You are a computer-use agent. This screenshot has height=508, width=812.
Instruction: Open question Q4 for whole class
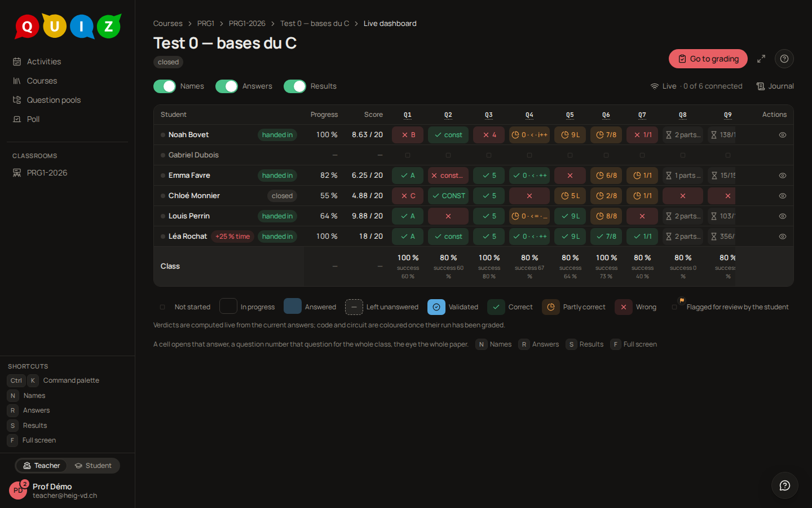(x=529, y=115)
